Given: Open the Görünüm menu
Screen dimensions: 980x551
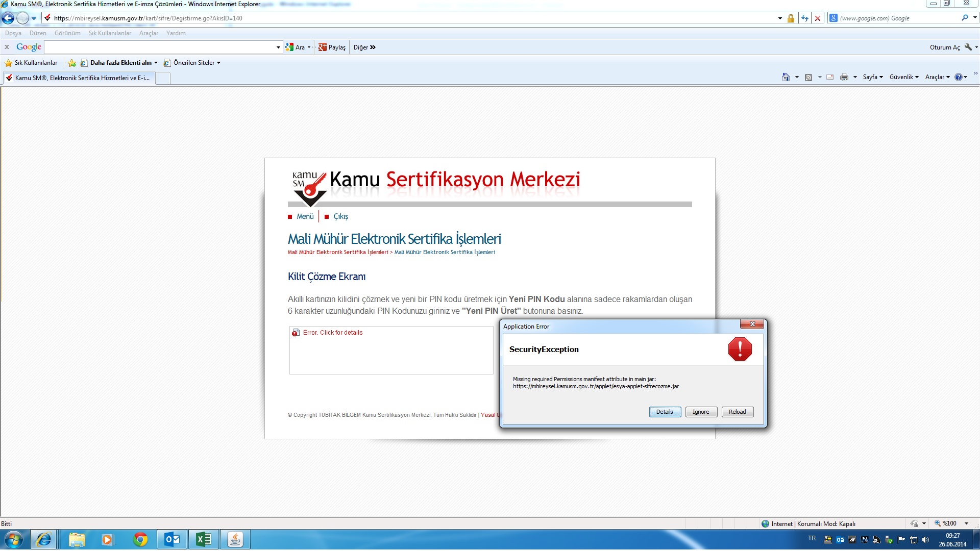Looking at the screenshot, I should (67, 33).
